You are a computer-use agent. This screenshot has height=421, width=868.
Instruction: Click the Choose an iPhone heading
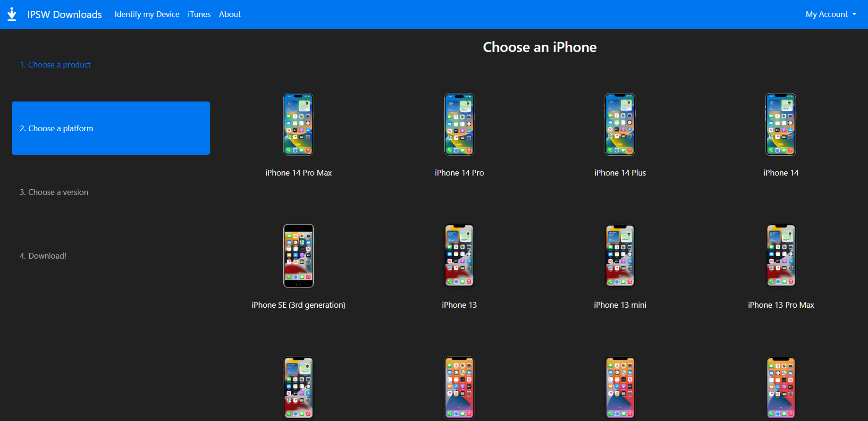point(539,47)
